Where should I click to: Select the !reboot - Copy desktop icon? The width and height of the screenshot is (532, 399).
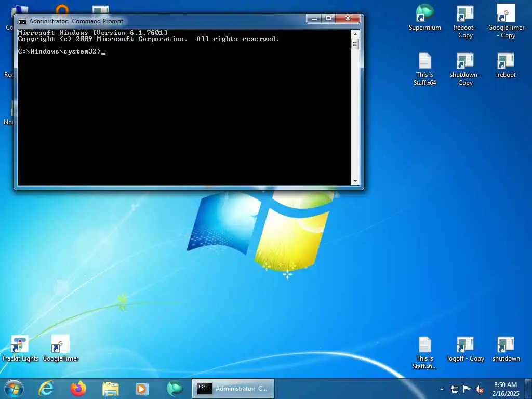(465, 21)
